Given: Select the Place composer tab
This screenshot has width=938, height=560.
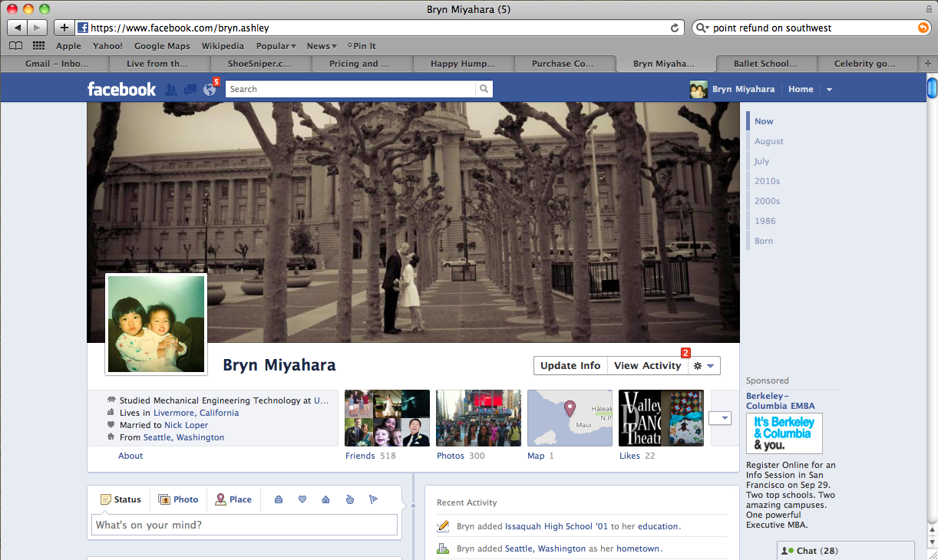Looking at the screenshot, I should pyautogui.click(x=233, y=499).
